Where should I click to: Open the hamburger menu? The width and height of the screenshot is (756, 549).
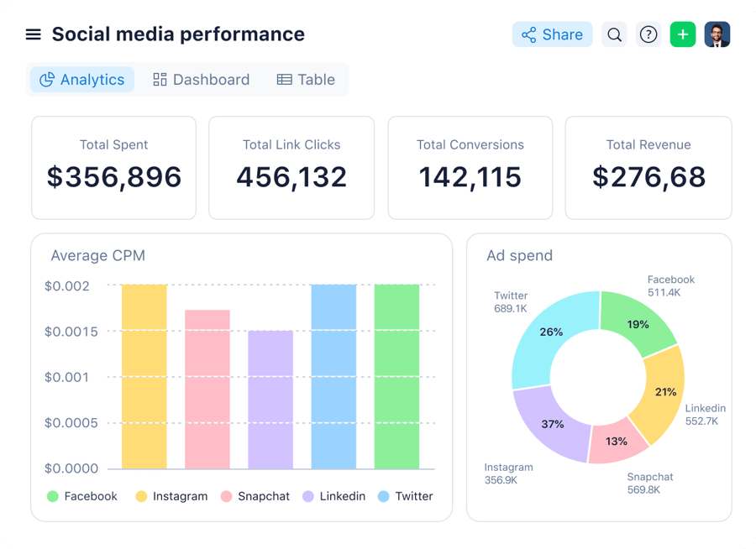tap(33, 34)
